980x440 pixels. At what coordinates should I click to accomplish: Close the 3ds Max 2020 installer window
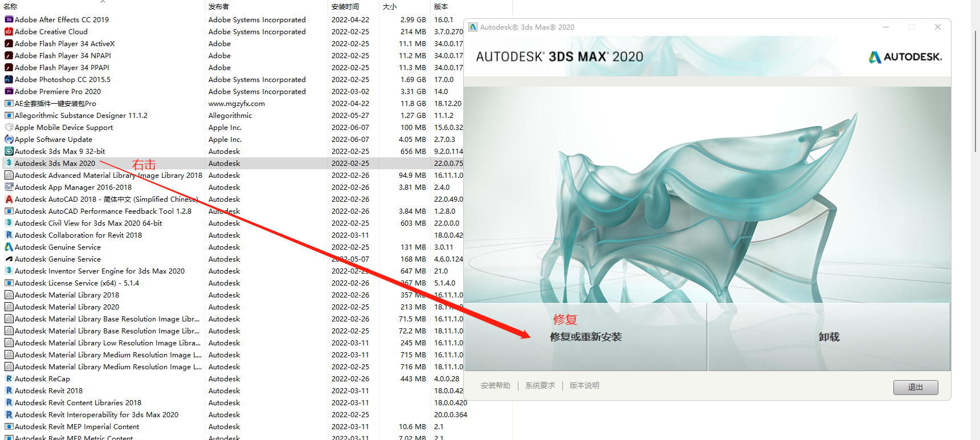938,27
